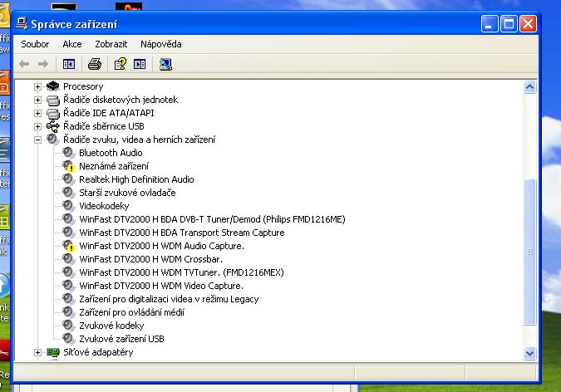Select Zvukové zařízení USB entry
561x392 pixels.
[121, 339]
